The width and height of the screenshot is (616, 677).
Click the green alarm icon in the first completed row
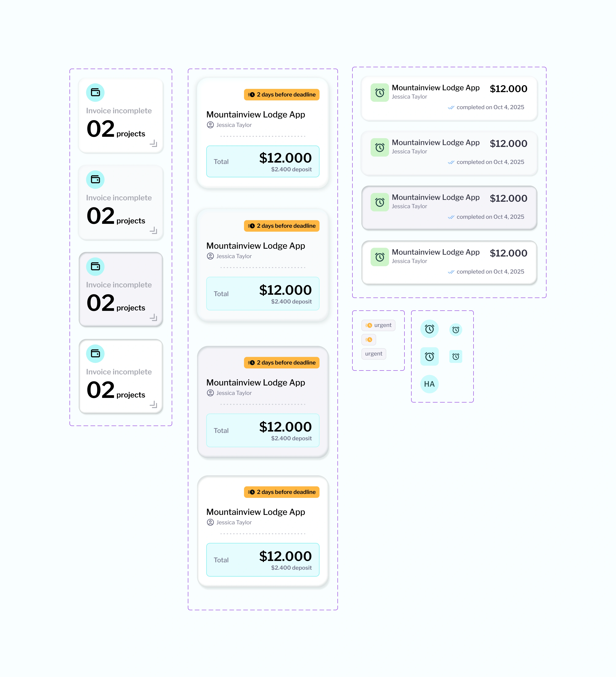(x=380, y=93)
